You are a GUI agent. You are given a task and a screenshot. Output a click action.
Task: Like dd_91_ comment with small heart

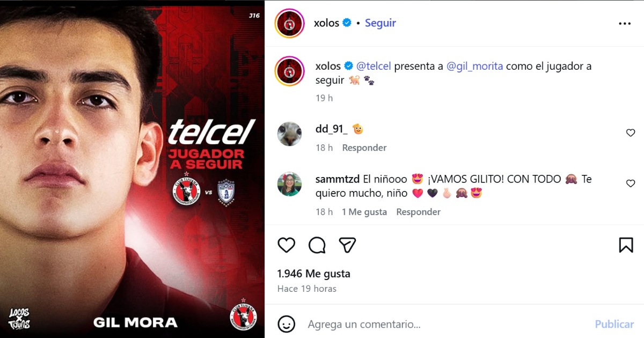(631, 133)
